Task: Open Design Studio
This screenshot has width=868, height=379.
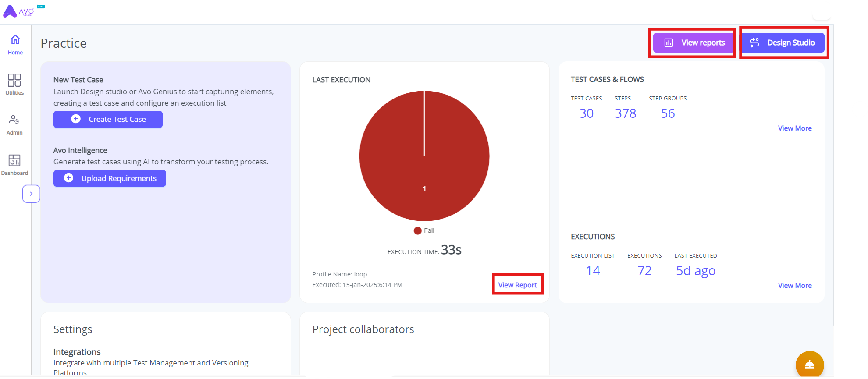Action: point(783,43)
